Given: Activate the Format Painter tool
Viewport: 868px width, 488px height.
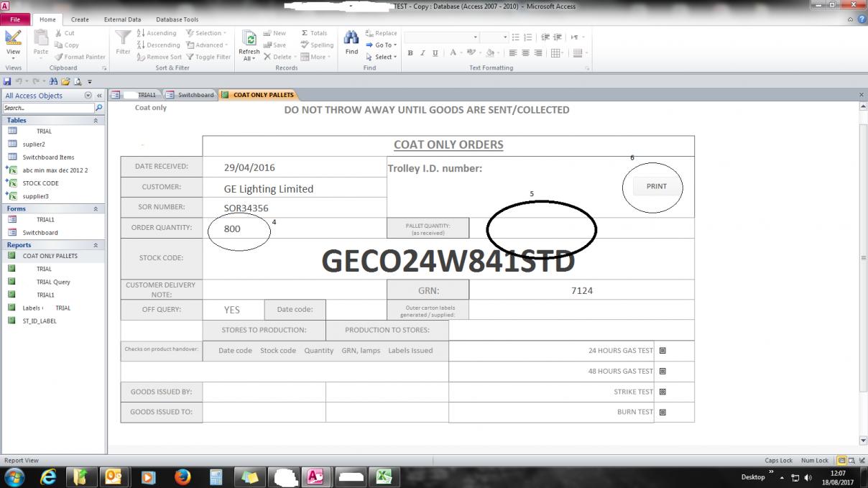Looking at the screenshot, I should click(x=79, y=57).
